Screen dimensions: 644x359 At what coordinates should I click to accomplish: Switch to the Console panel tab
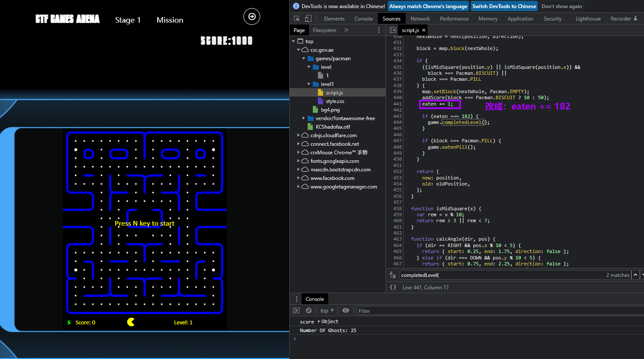coord(364,19)
